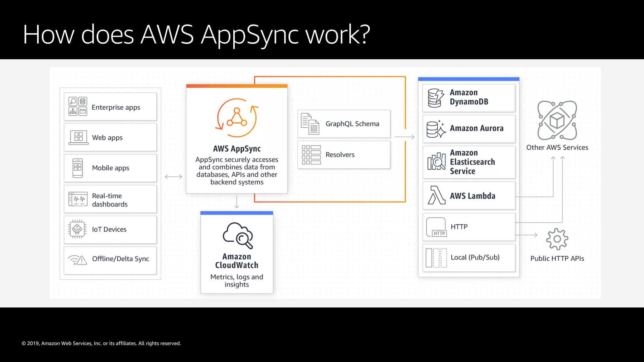Select the AWS Lambda label

click(x=472, y=196)
